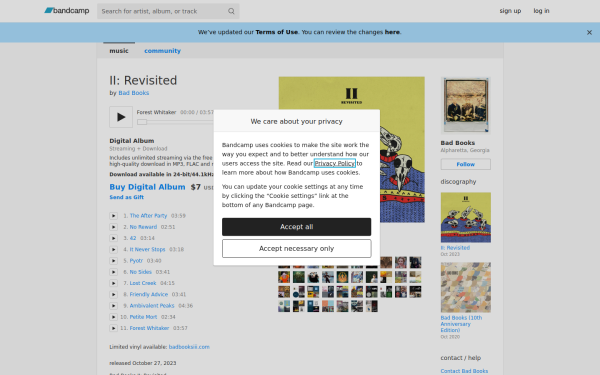Play track 1 The After Party
This screenshot has height=375, width=600.
tap(113, 216)
